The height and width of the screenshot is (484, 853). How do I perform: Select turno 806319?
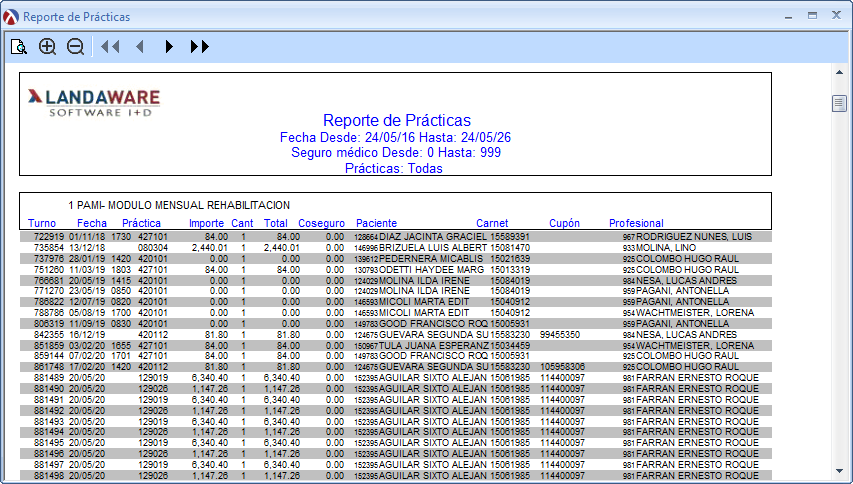(x=49, y=324)
